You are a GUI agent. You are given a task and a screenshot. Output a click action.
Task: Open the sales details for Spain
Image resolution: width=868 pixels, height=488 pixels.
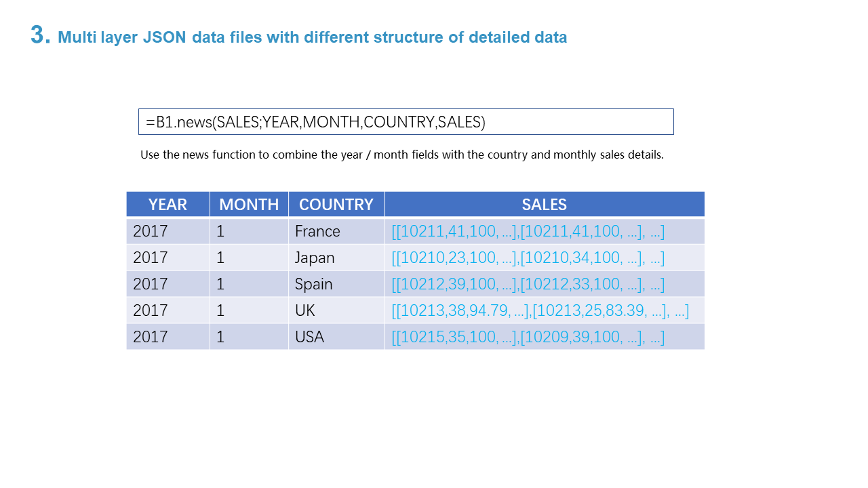[528, 284]
